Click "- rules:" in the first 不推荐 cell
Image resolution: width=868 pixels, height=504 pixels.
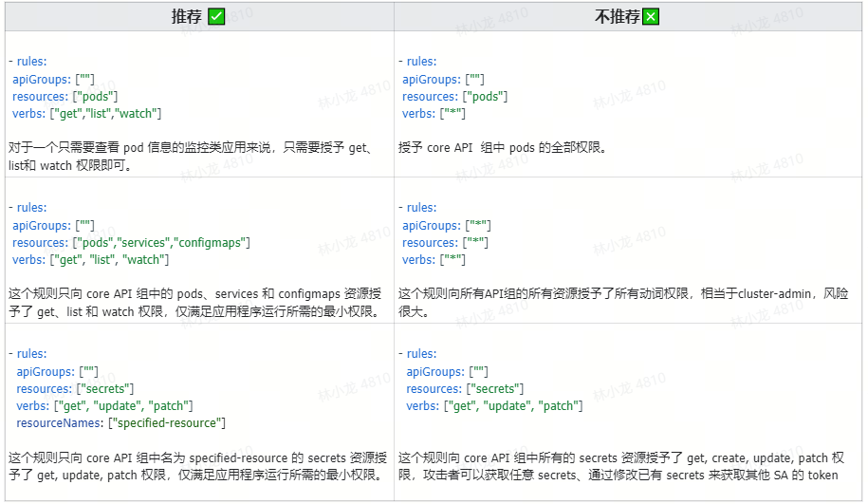pos(417,62)
